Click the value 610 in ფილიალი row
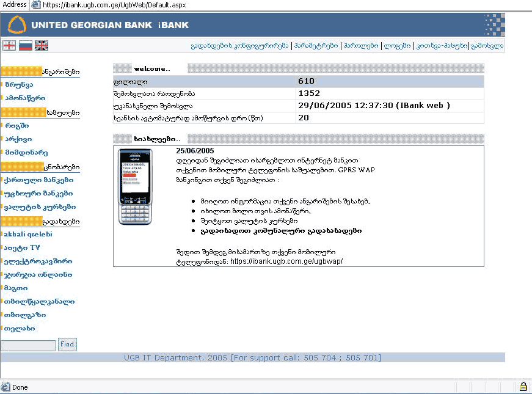 [x=306, y=81]
